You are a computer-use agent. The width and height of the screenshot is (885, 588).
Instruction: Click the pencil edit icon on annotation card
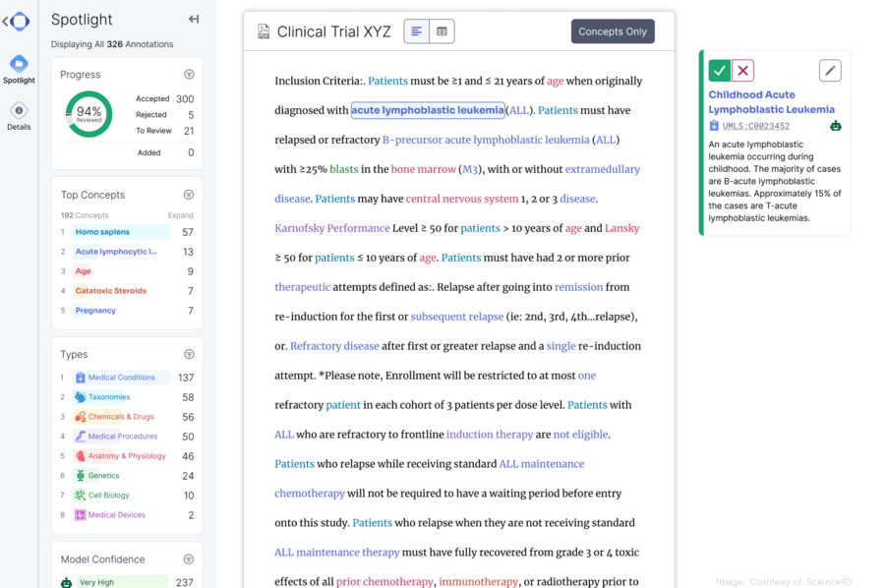tap(830, 70)
